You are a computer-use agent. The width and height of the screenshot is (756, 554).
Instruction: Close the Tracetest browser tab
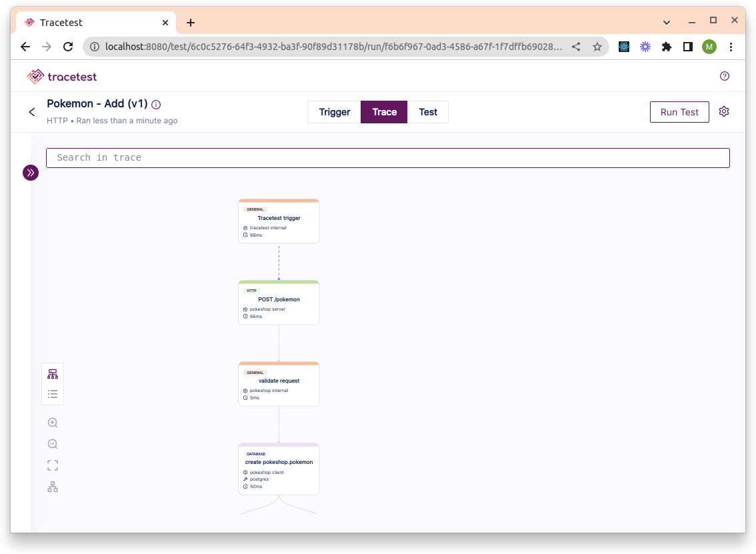coord(165,23)
